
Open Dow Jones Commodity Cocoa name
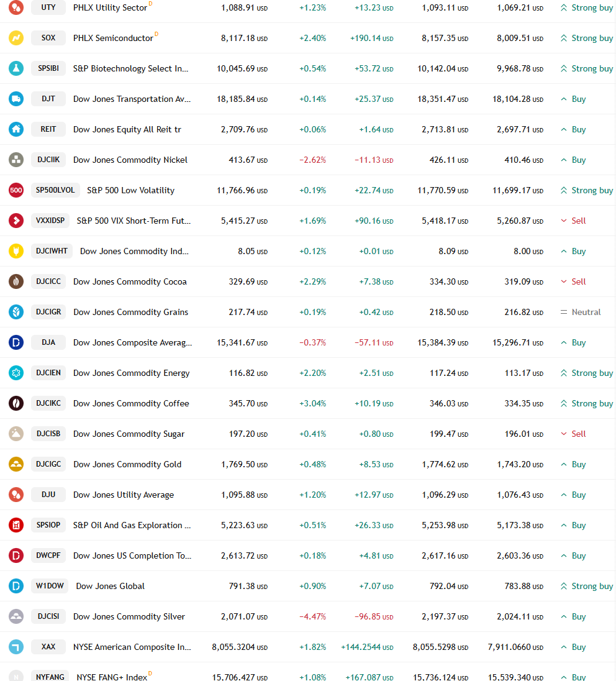(x=130, y=281)
